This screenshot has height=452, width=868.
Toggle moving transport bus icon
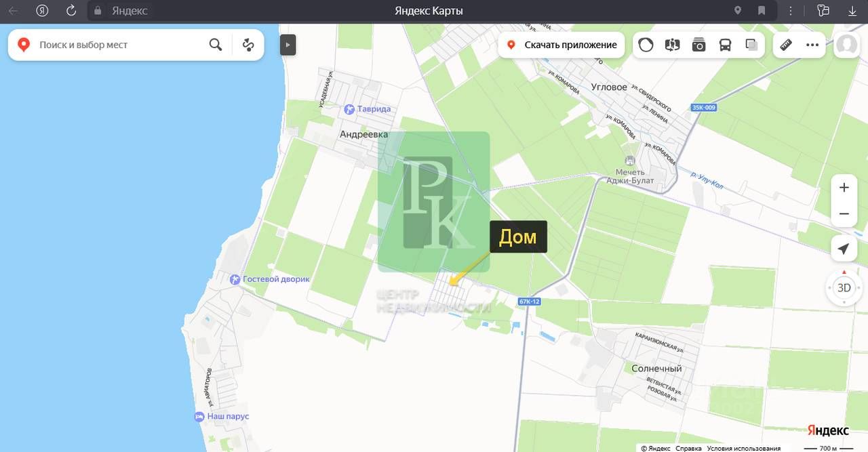click(725, 45)
